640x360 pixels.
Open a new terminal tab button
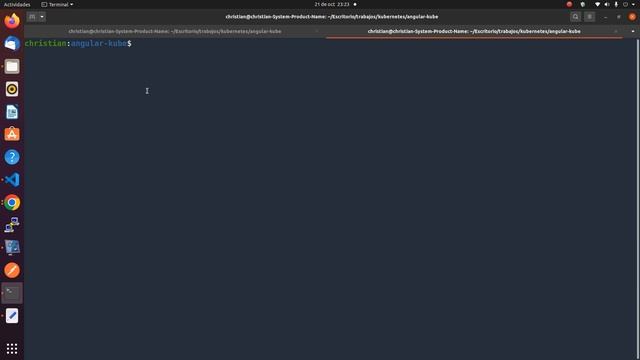pos(32,17)
